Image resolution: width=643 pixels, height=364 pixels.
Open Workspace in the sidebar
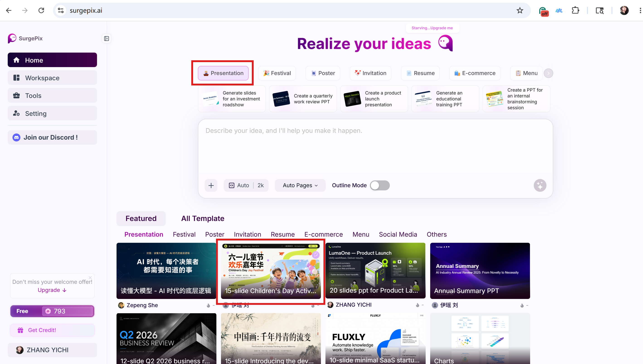point(52,78)
